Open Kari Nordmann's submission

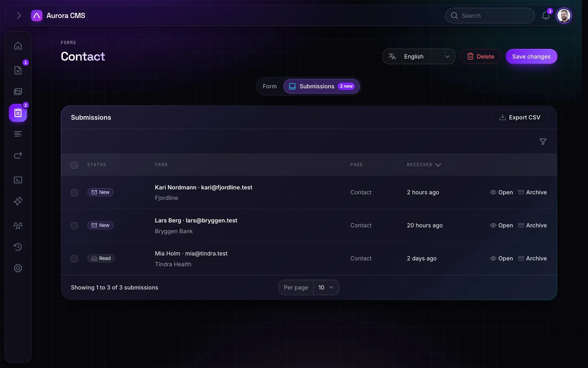point(501,192)
